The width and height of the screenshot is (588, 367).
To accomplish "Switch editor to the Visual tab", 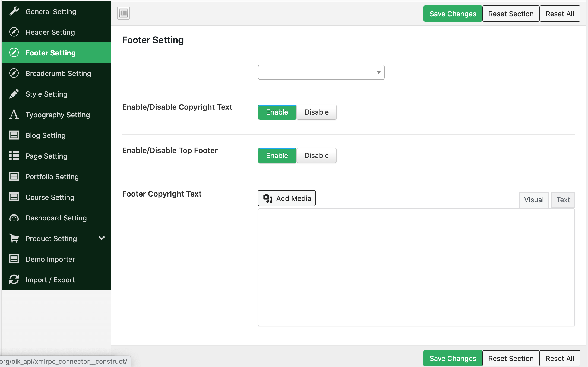I will click(x=534, y=200).
